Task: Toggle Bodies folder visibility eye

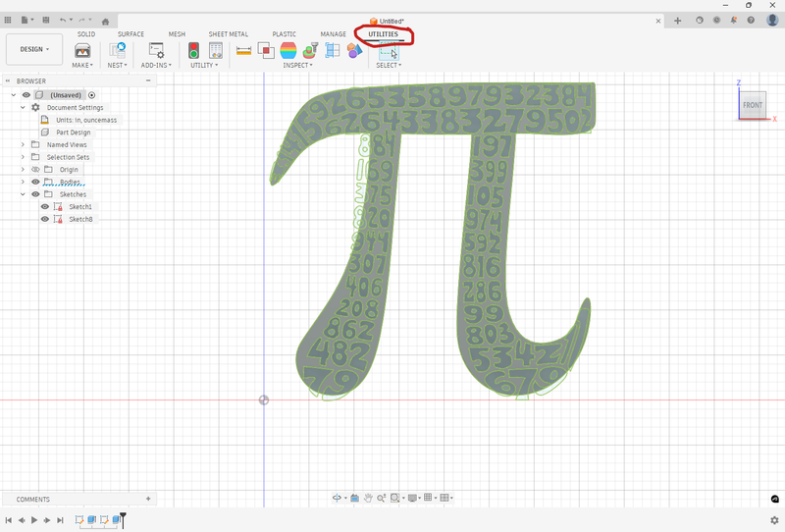Action: [x=35, y=182]
